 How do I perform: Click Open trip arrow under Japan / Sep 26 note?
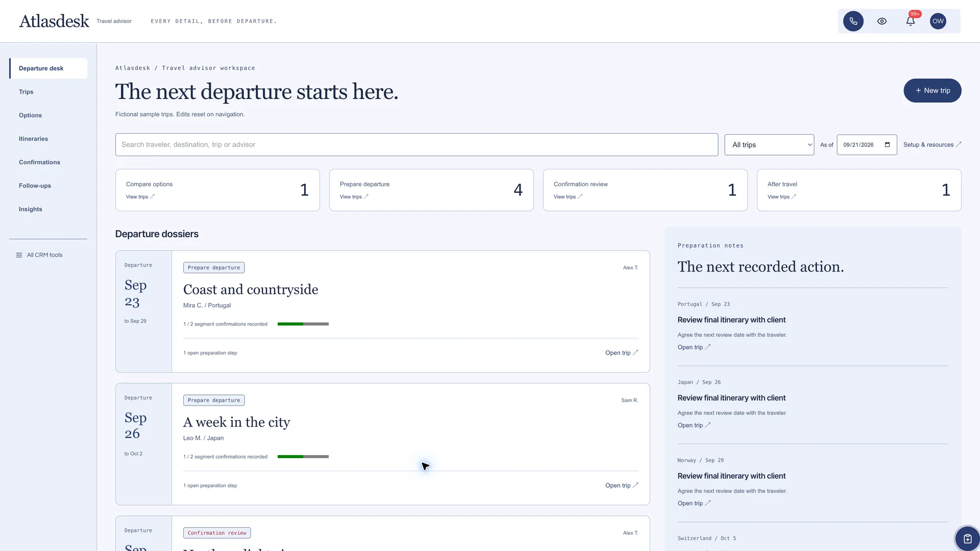pos(708,425)
